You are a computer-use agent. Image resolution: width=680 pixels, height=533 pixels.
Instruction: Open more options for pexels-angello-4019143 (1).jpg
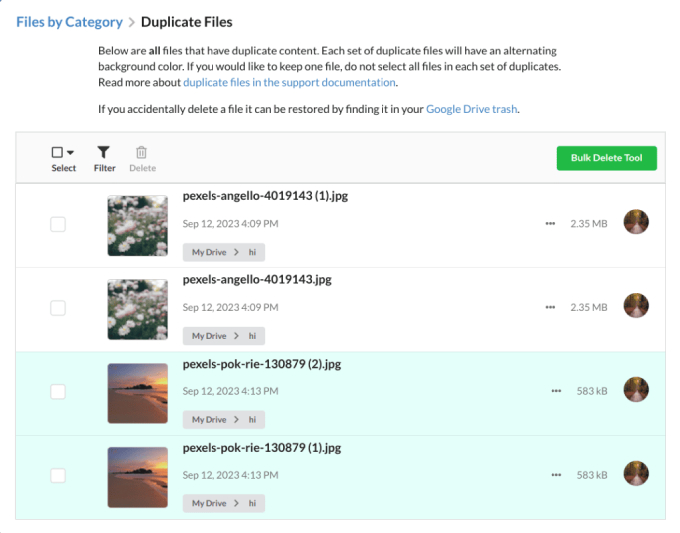(x=550, y=224)
